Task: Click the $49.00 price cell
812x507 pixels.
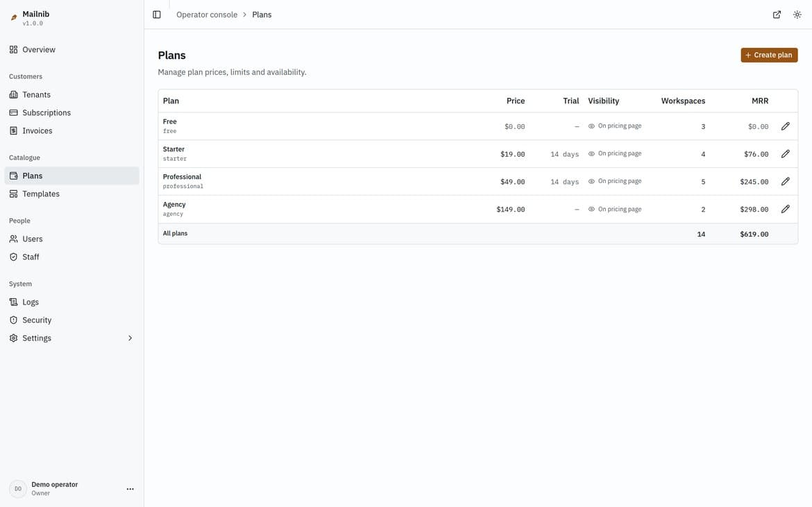Action: [512, 182]
